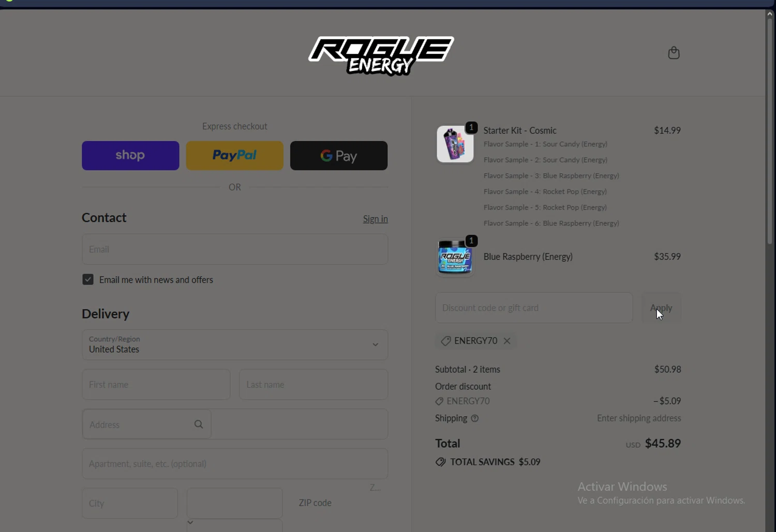This screenshot has width=776, height=532.
Task: Click the ZIP code field
Action: coord(315,503)
